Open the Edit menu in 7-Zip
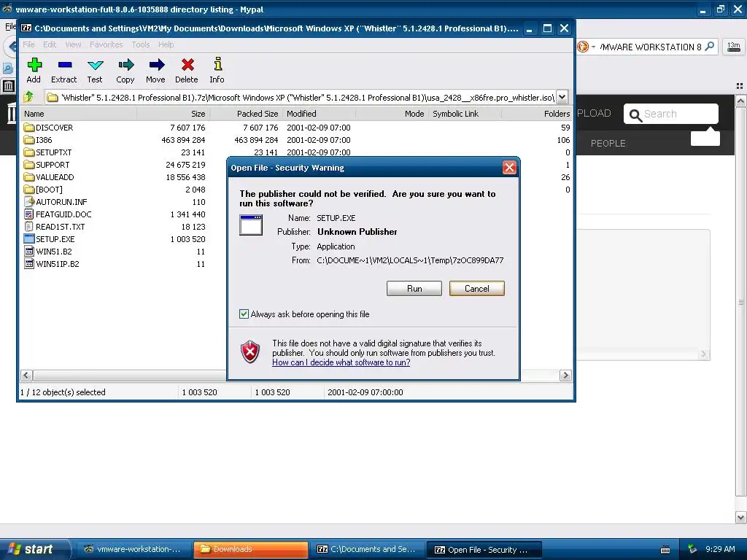 tap(50, 44)
